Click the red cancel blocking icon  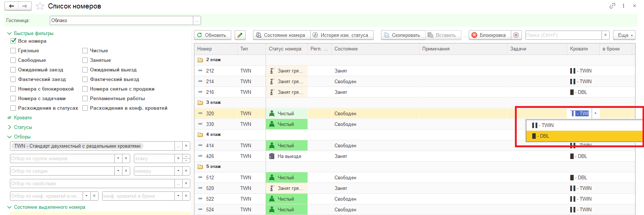click(x=516, y=35)
